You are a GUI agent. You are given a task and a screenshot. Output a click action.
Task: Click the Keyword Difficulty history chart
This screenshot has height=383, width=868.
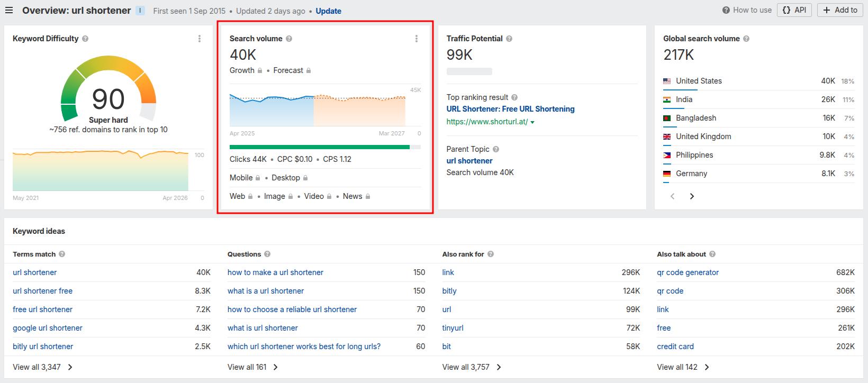pos(101,171)
